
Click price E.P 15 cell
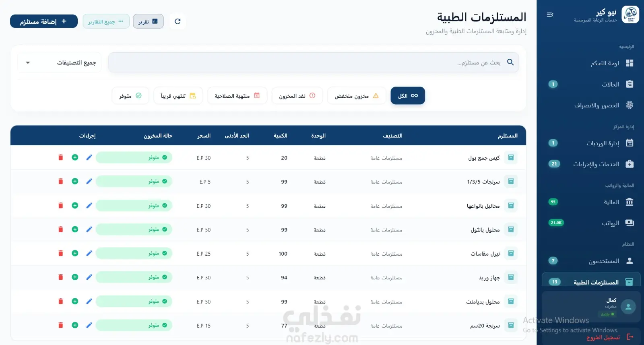click(204, 326)
